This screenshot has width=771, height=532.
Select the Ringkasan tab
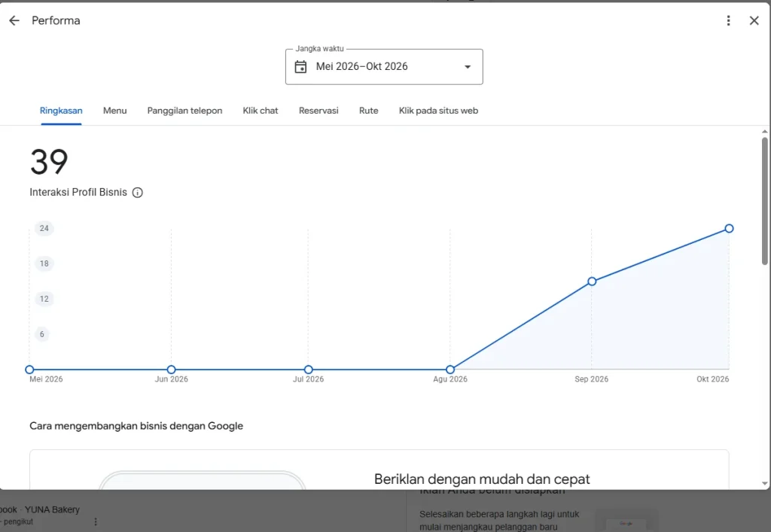click(x=61, y=111)
